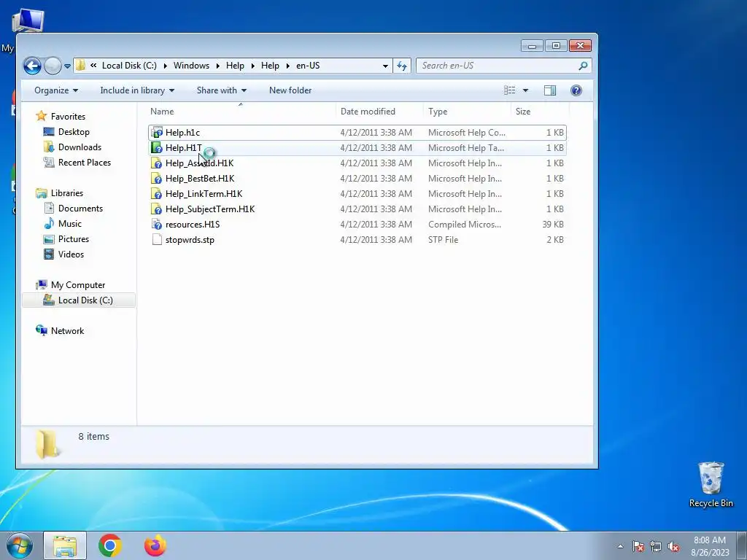The image size is (747, 560).
Task: Toggle the preview pane
Action: pyautogui.click(x=550, y=90)
